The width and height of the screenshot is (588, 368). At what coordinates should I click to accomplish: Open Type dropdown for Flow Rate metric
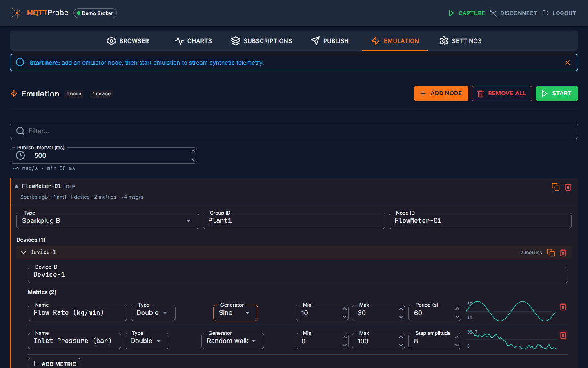[x=153, y=313]
